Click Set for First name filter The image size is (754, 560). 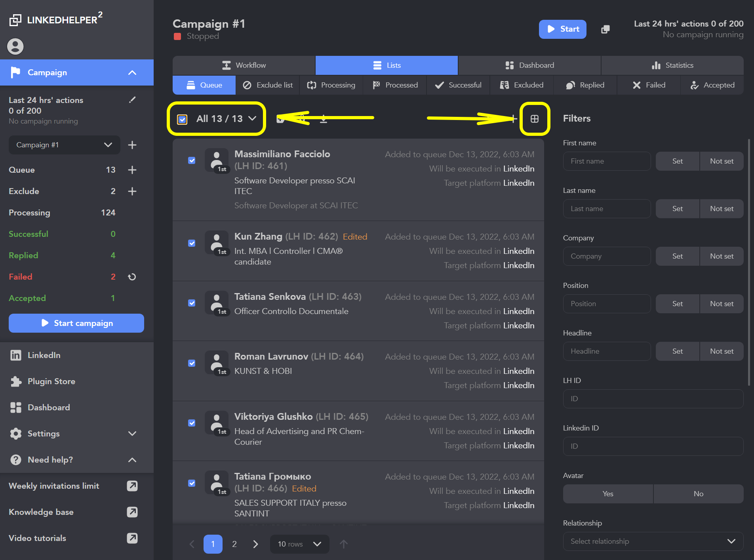click(x=678, y=161)
